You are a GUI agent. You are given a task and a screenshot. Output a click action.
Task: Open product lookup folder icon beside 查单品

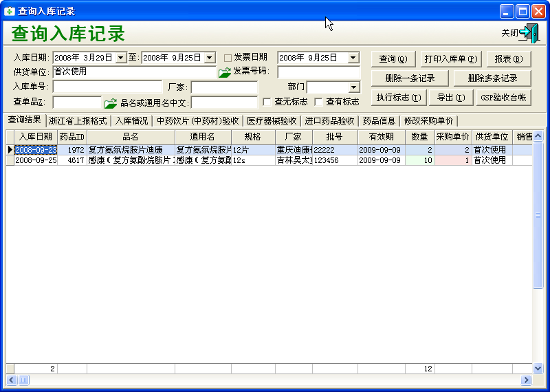tap(111, 103)
